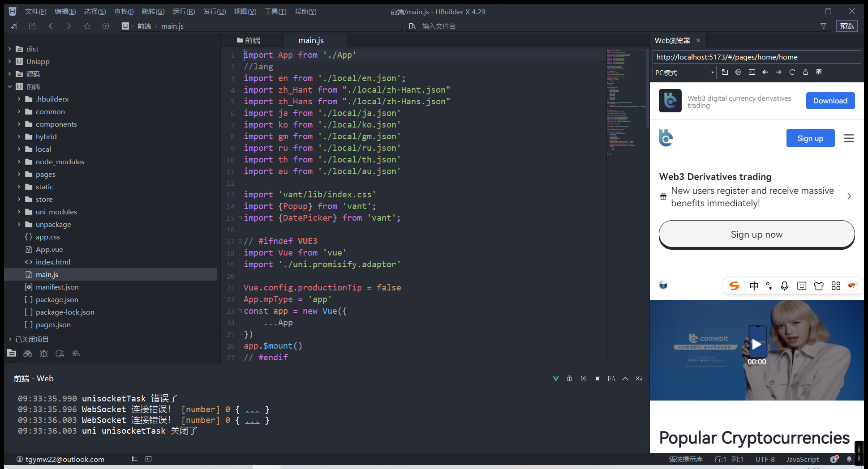
Task: Expand the pages folder in project tree
Action: (19, 174)
